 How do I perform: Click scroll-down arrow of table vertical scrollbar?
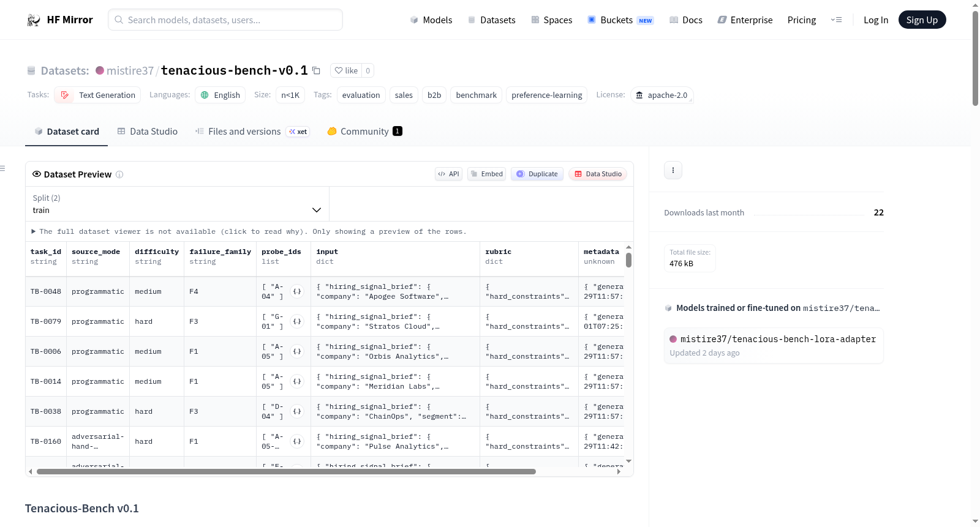(628, 461)
